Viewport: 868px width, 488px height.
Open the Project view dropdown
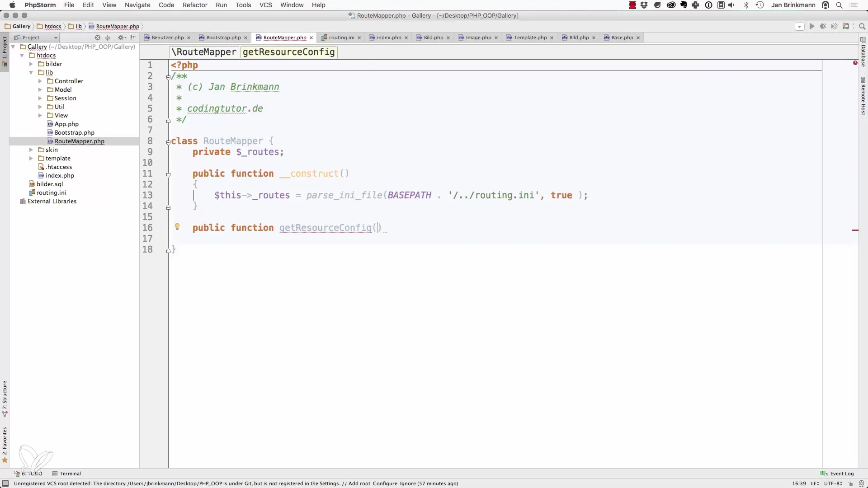pos(56,38)
